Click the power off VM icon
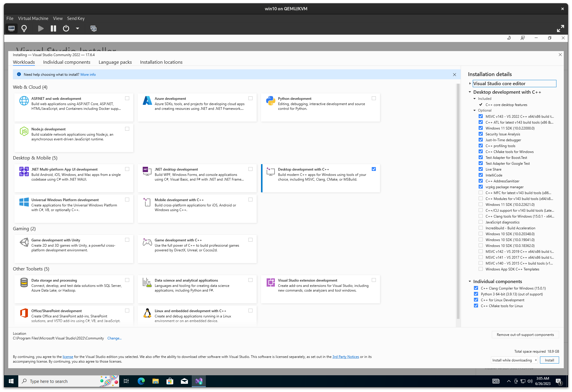The width and height of the screenshot is (572, 392). 66,28
